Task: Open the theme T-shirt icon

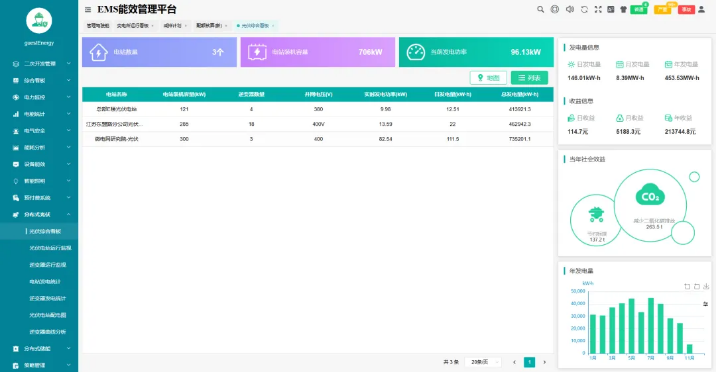Action: point(623,9)
